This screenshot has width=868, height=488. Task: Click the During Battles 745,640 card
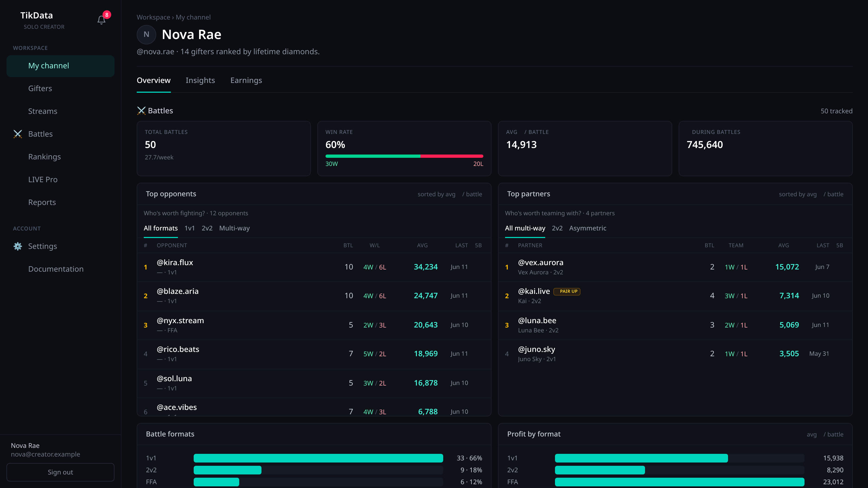tap(765, 149)
